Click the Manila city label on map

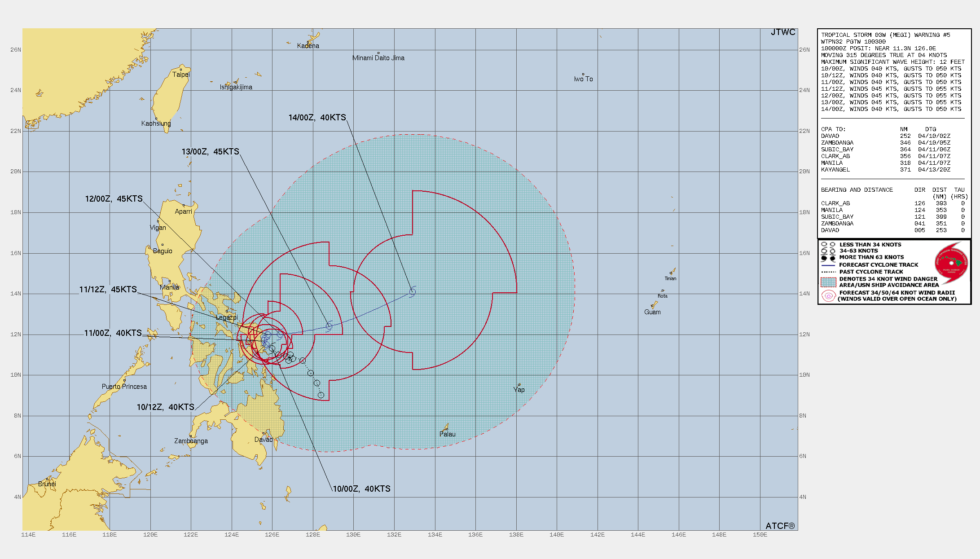pos(169,287)
